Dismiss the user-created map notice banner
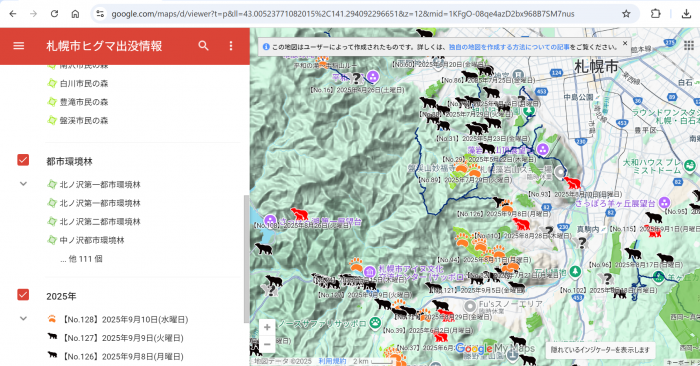 pos(625,43)
